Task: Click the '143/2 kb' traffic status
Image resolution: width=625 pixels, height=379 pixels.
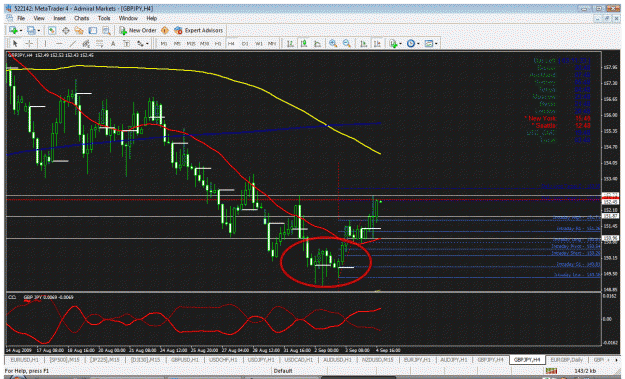Action: pos(585,371)
